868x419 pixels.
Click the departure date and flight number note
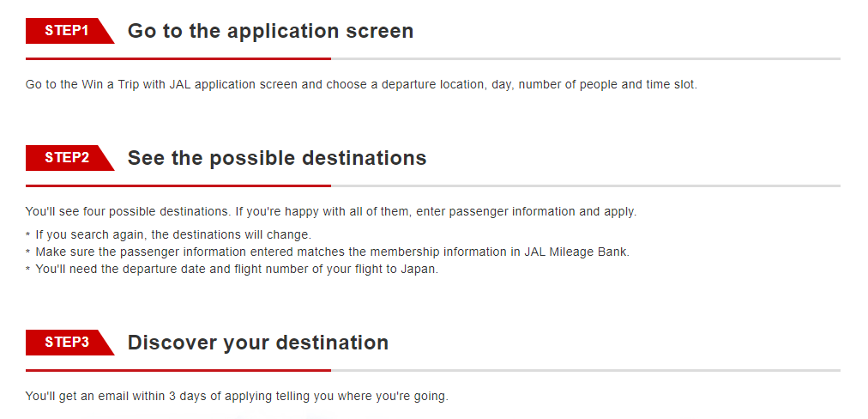pyautogui.click(x=237, y=270)
